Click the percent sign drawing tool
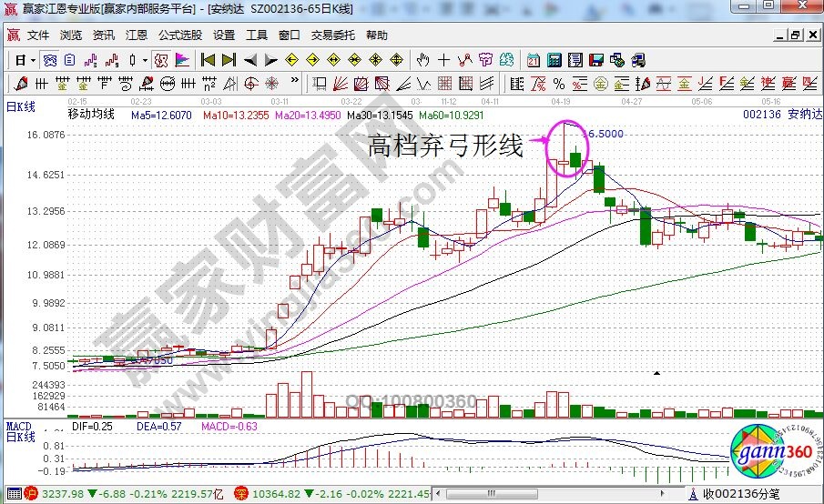The width and height of the screenshot is (824, 504). pyautogui.click(x=558, y=84)
